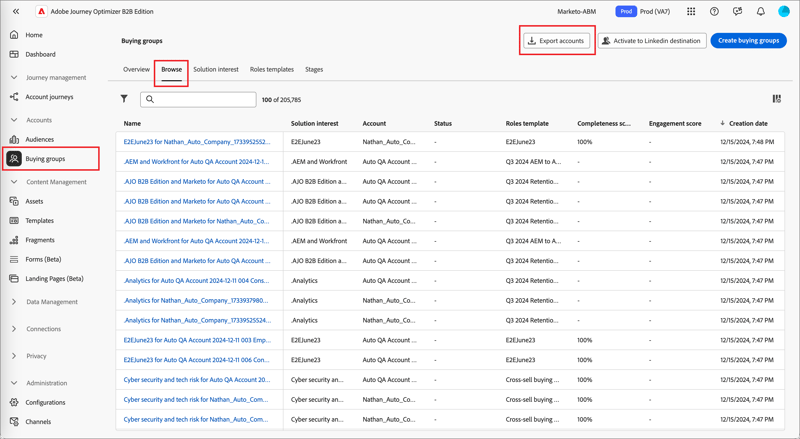Click the filter funnel icon
800x439 pixels.
coord(124,99)
